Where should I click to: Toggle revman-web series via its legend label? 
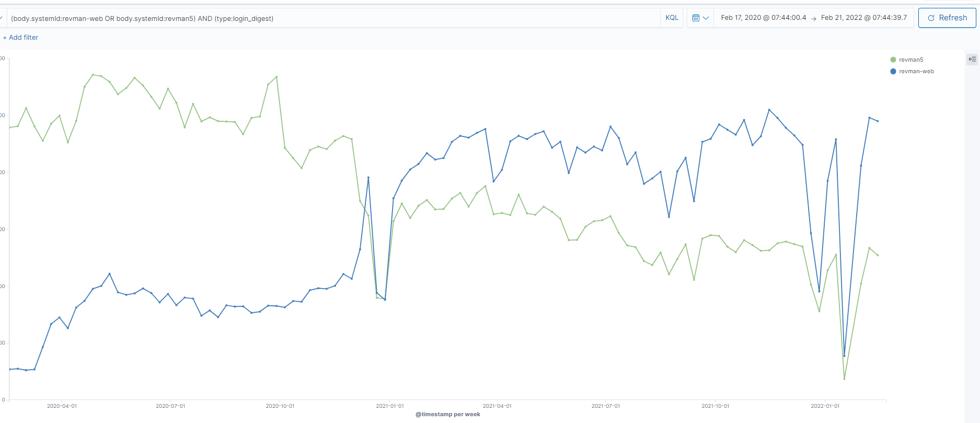[916, 72]
